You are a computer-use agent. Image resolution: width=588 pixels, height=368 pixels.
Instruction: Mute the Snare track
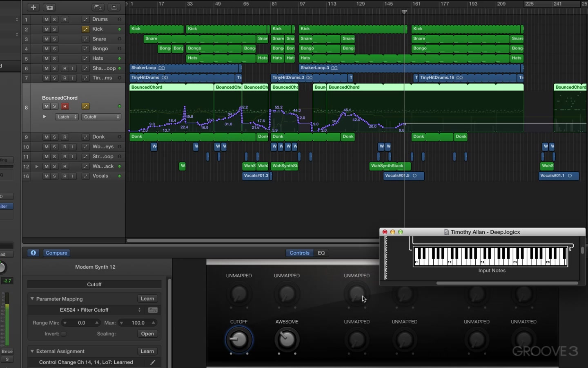[x=46, y=39]
